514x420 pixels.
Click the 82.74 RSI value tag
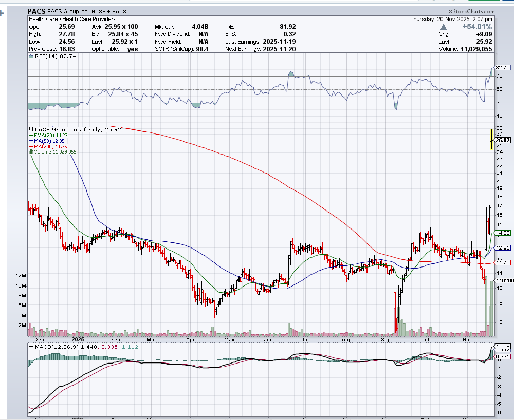(x=502, y=67)
